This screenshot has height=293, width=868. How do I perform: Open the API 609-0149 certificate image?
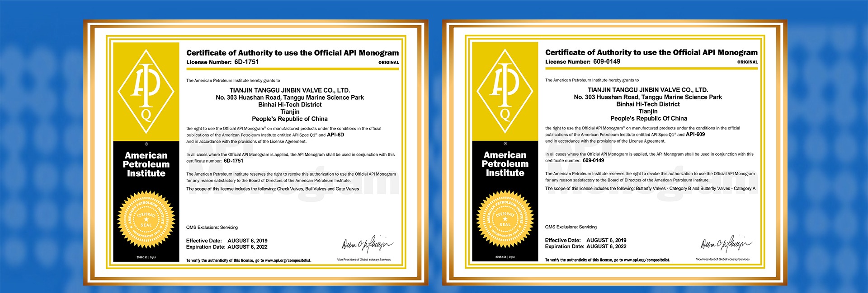(614, 152)
